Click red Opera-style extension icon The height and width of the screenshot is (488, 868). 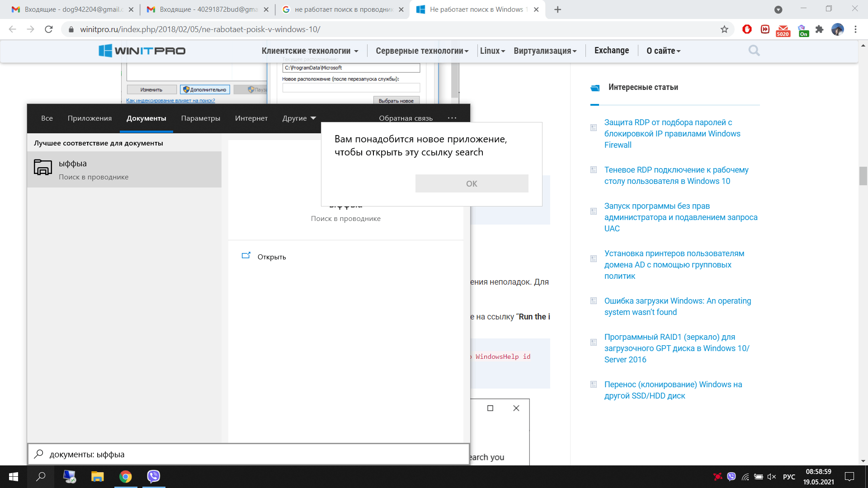(x=747, y=29)
